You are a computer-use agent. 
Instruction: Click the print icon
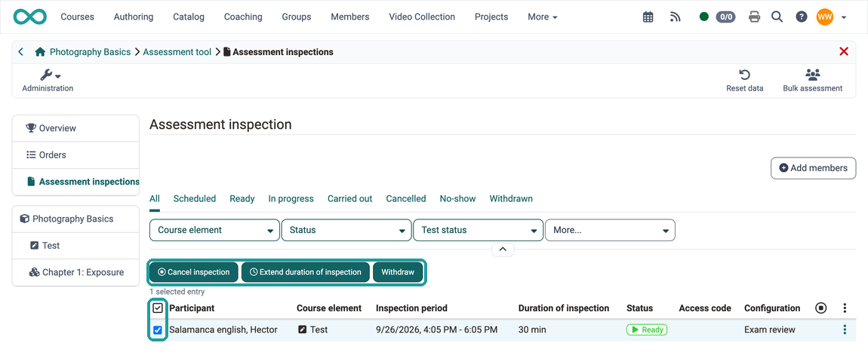(x=754, y=17)
